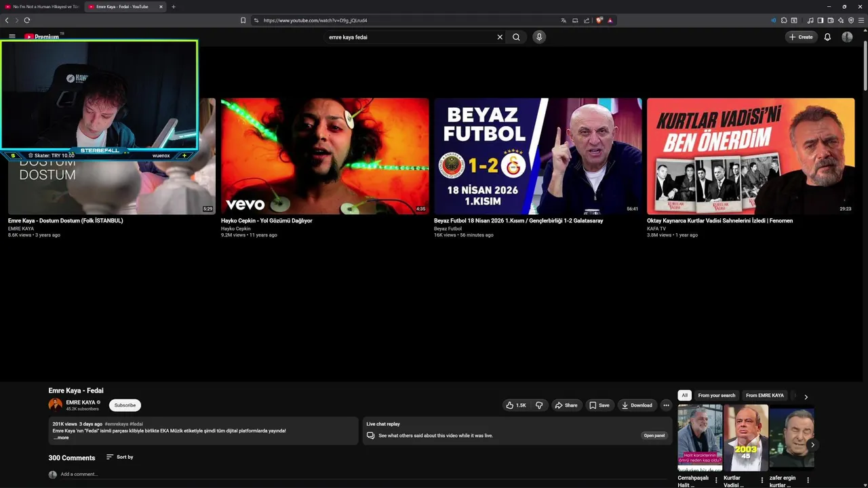Image resolution: width=868 pixels, height=488 pixels.
Task: Open the Brave Rewards triangle icon
Action: (610, 20)
